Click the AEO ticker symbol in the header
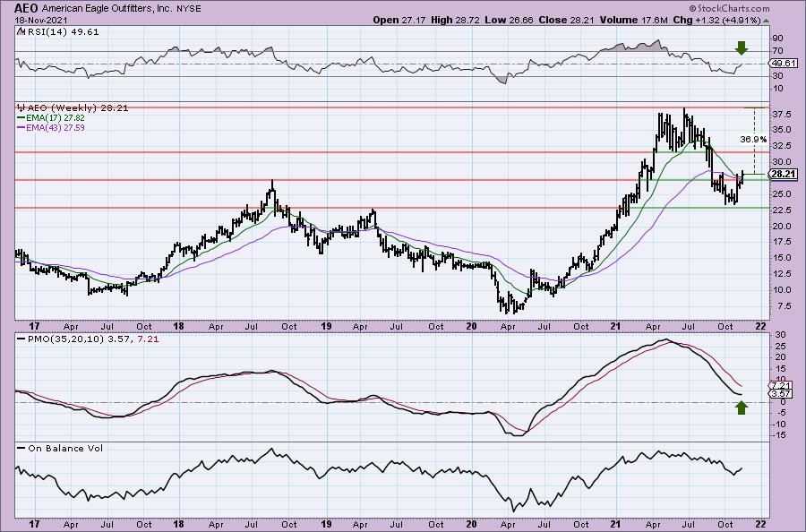Viewport: 806px width, 532px height. pyautogui.click(x=26, y=8)
